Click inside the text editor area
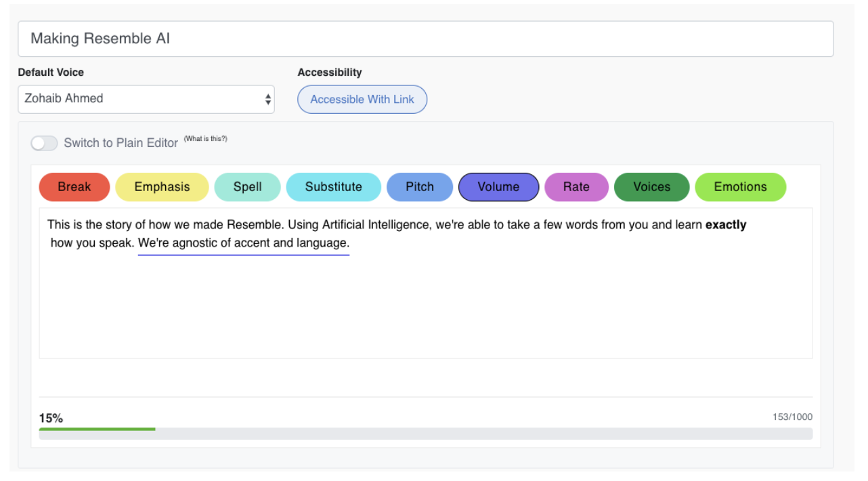The image size is (868, 481). coord(426,283)
